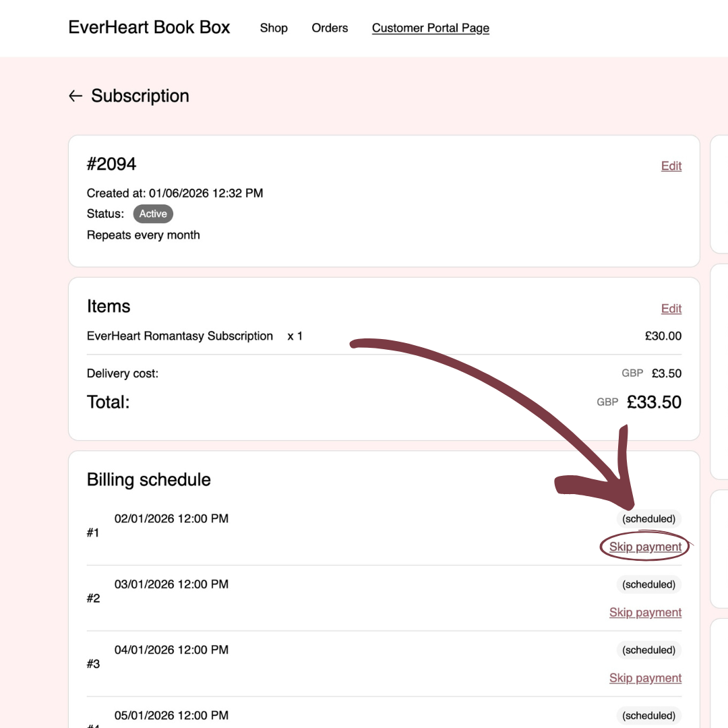This screenshot has width=728, height=728.
Task: Select the EverHeart Romantasy Subscription item
Action: pos(180,336)
